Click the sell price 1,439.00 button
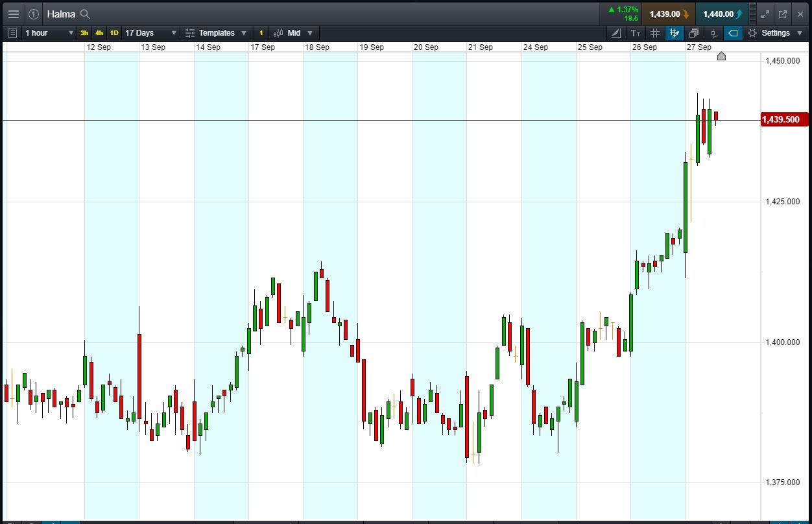 click(x=669, y=14)
